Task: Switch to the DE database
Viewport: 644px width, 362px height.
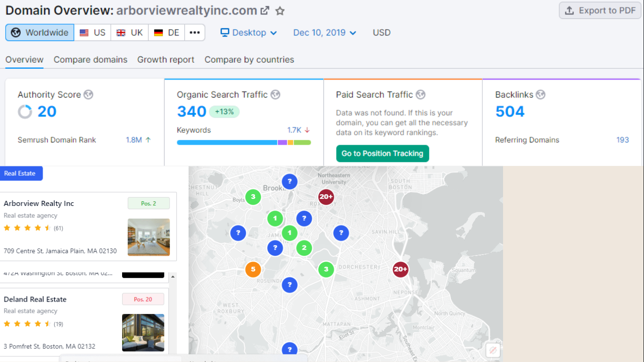Action: click(167, 33)
